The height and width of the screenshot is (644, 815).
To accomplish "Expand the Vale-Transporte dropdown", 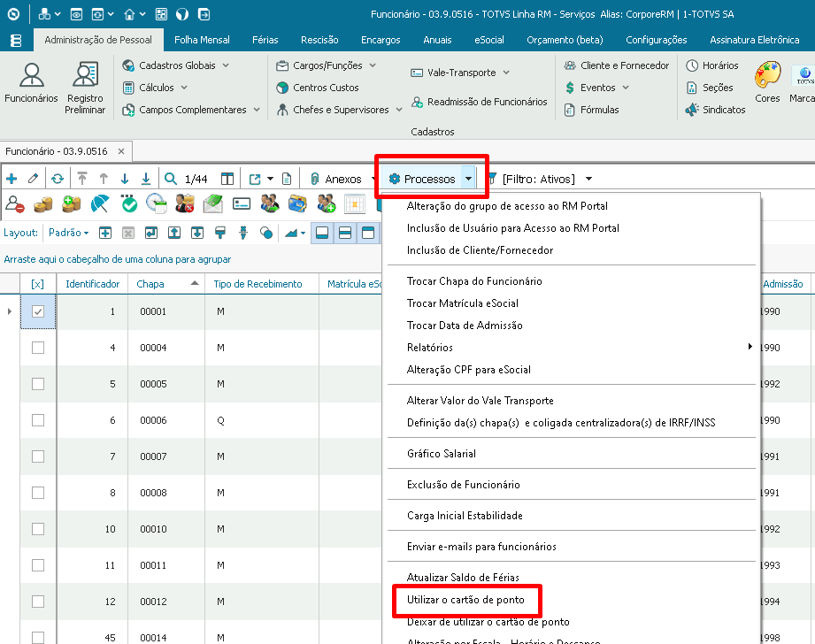I will (x=506, y=73).
